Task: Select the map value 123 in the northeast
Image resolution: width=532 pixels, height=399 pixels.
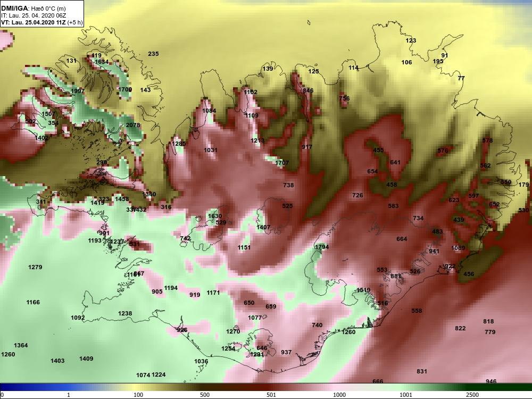Action: click(411, 40)
